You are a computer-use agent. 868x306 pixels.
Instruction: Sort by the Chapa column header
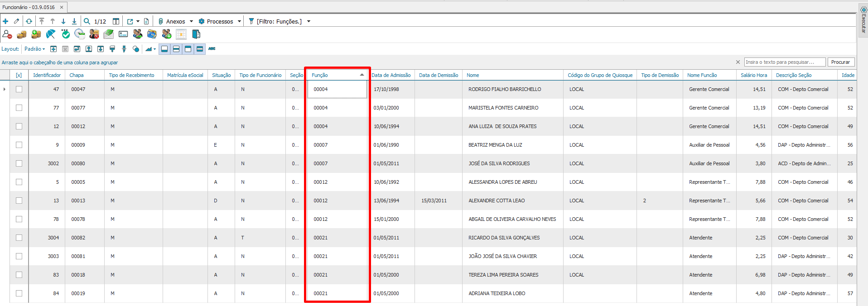[85, 75]
